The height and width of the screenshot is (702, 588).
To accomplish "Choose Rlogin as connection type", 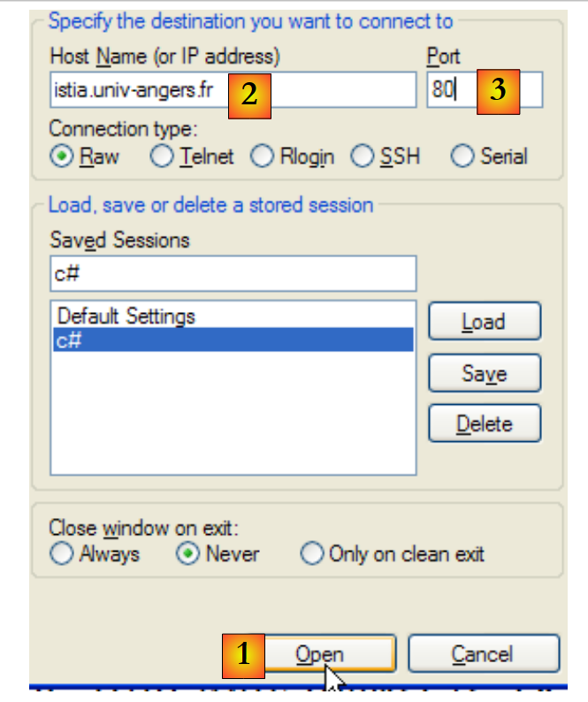I will (263, 156).
